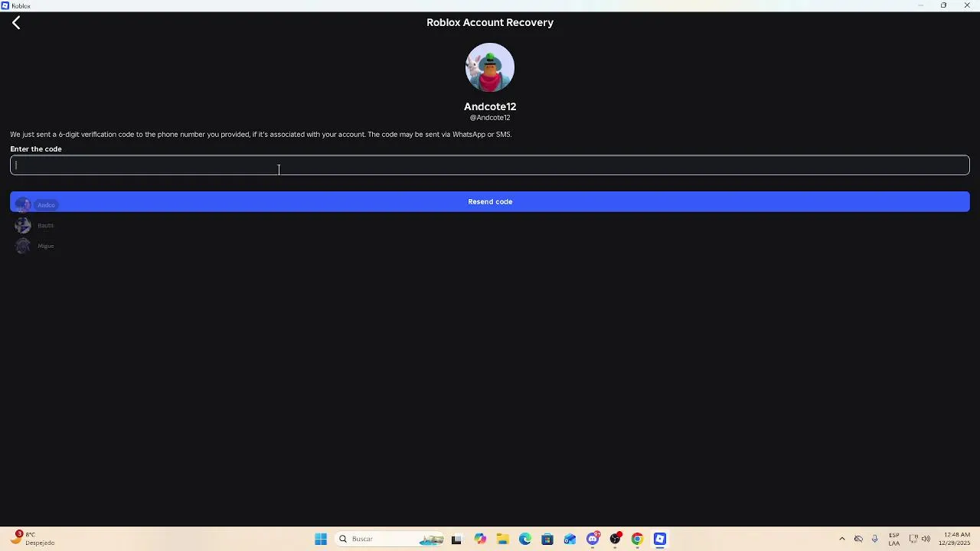Open the volume speaker tray icon

pyautogui.click(x=926, y=539)
